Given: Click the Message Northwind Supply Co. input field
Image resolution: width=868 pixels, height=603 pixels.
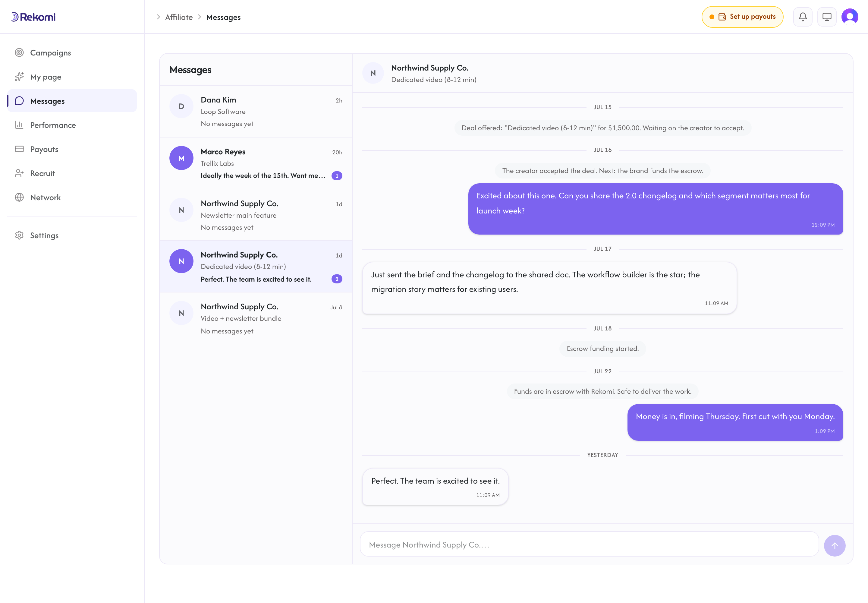Looking at the screenshot, I should (589, 545).
